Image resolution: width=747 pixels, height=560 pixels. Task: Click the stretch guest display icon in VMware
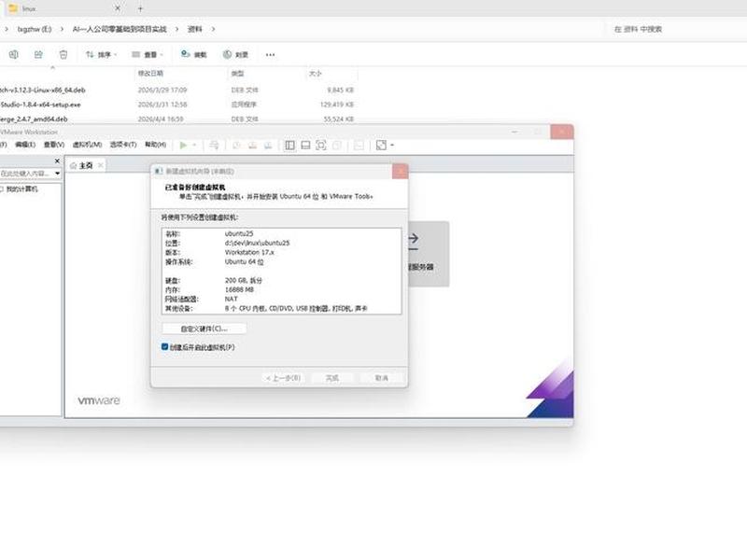click(381, 146)
